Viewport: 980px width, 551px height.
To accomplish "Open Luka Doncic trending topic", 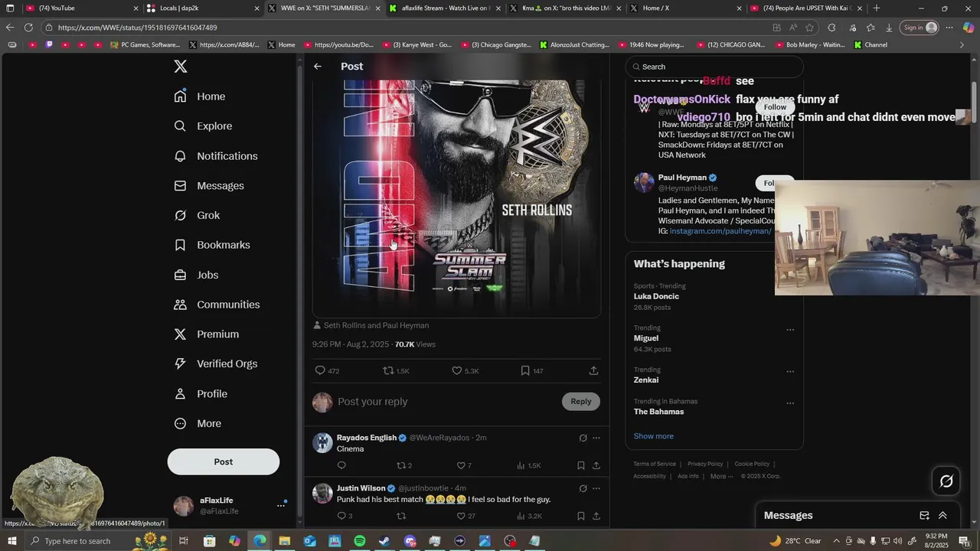I will tap(656, 296).
